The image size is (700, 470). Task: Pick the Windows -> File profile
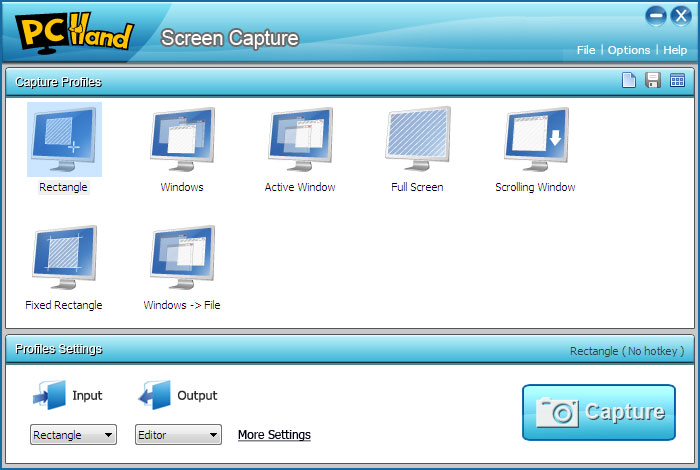[x=182, y=258]
